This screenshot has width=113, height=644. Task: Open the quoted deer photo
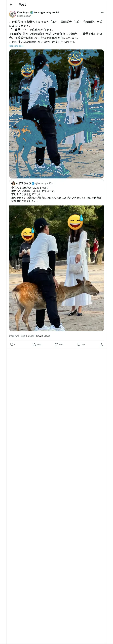coord(56,268)
